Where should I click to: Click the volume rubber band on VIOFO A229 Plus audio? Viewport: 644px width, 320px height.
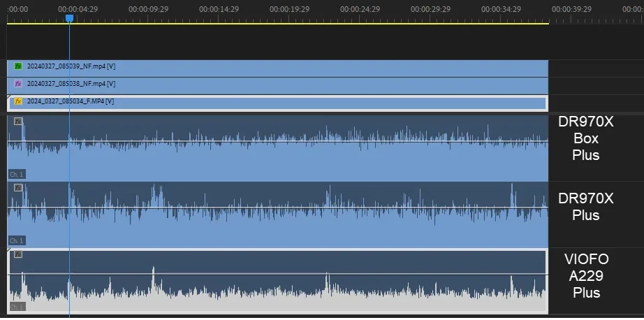(x=277, y=274)
